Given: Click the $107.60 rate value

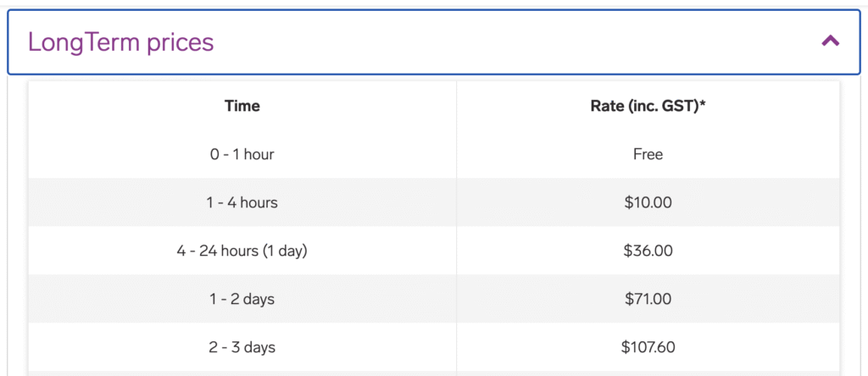Looking at the screenshot, I should click(648, 347).
